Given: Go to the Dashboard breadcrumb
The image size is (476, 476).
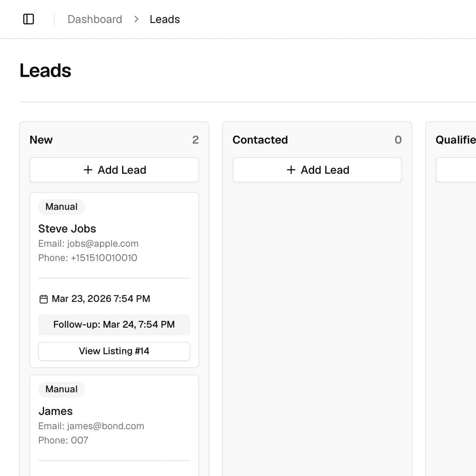Looking at the screenshot, I should click(95, 19).
